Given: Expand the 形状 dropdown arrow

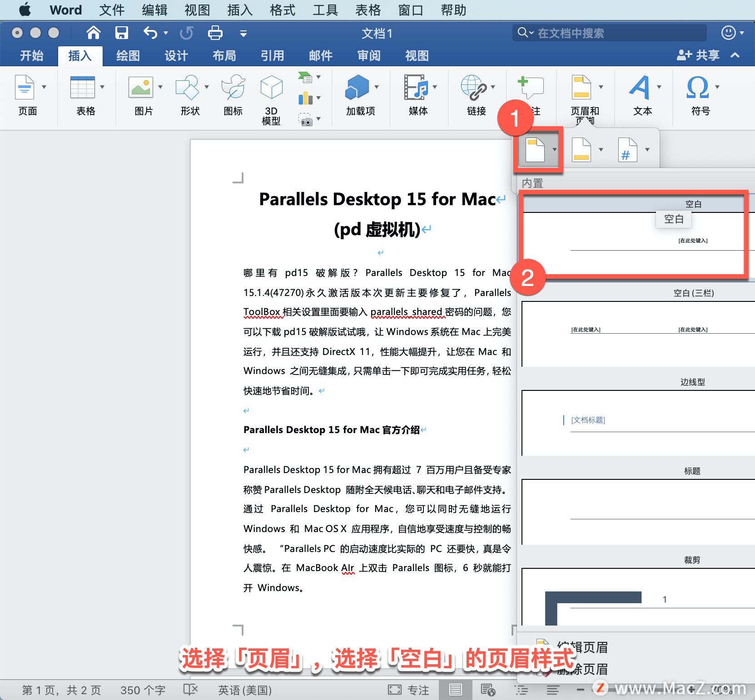Looking at the screenshot, I should click(x=207, y=87).
